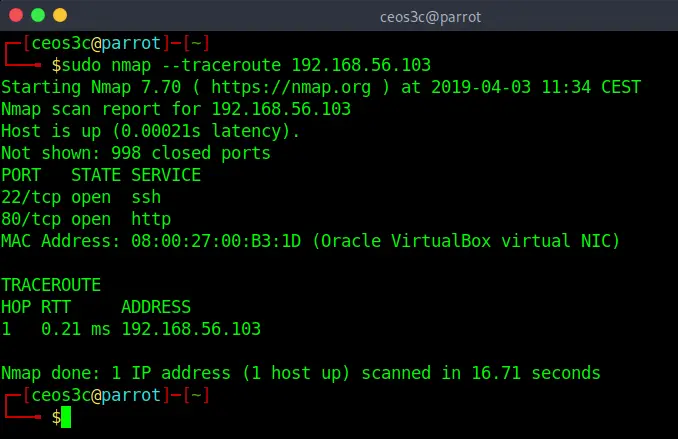Click the green cursor block at prompt
This screenshot has width=678, height=439.
point(66,417)
